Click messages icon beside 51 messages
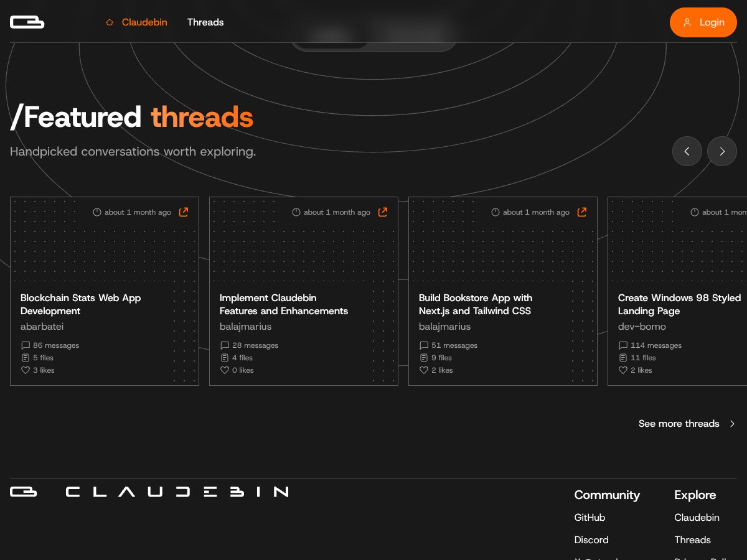Viewport: 747px width, 560px height. (424, 345)
